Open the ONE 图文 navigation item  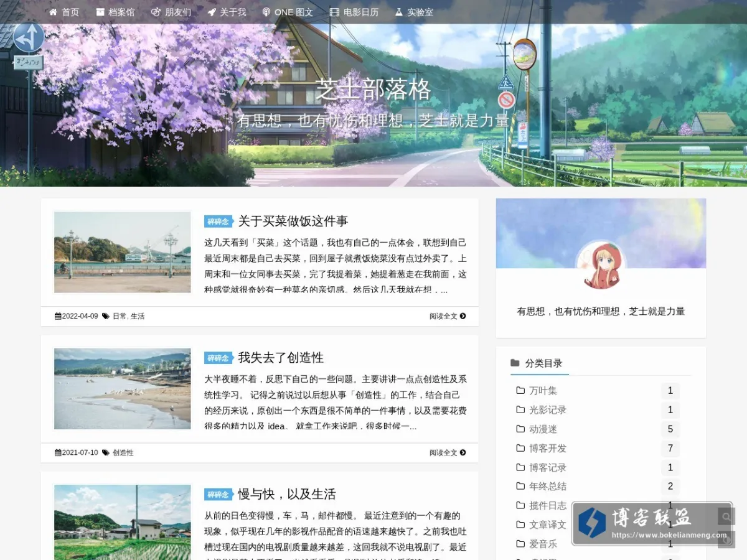click(x=288, y=12)
